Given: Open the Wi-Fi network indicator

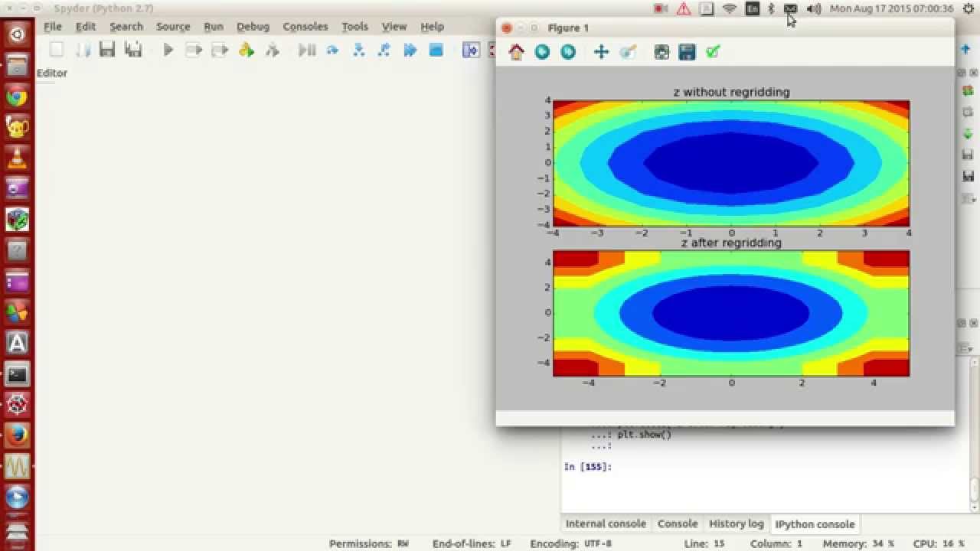Looking at the screenshot, I should click(730, 9).
